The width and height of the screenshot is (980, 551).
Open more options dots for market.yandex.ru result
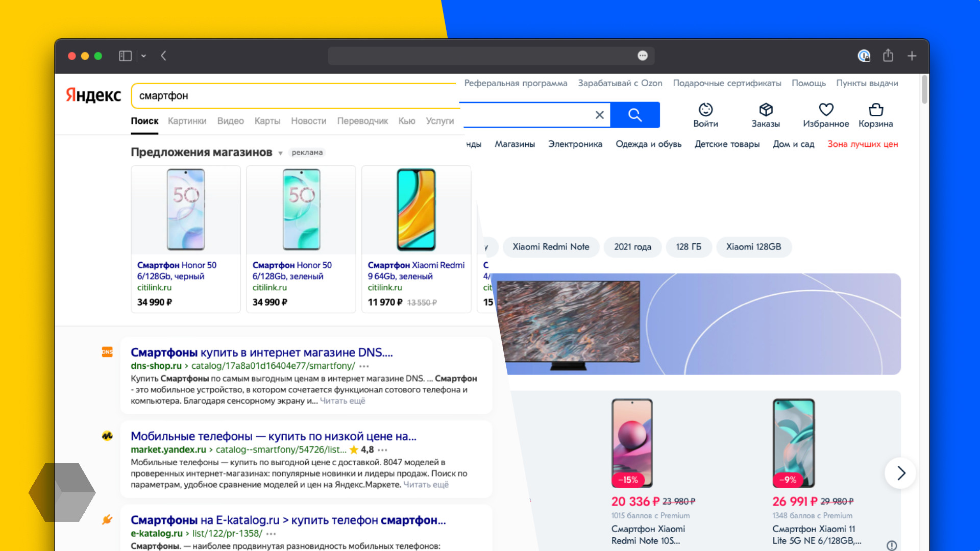point(382,450)
